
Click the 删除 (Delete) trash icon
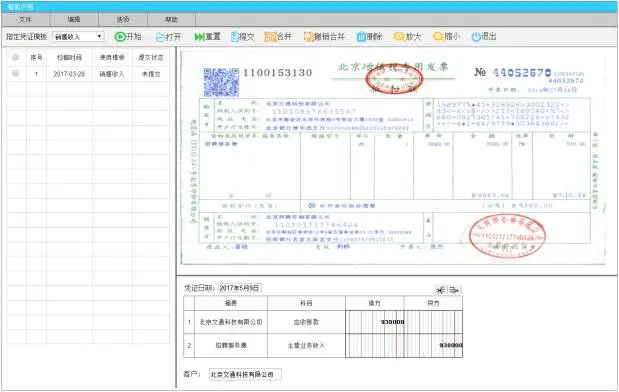click(361, 37)
